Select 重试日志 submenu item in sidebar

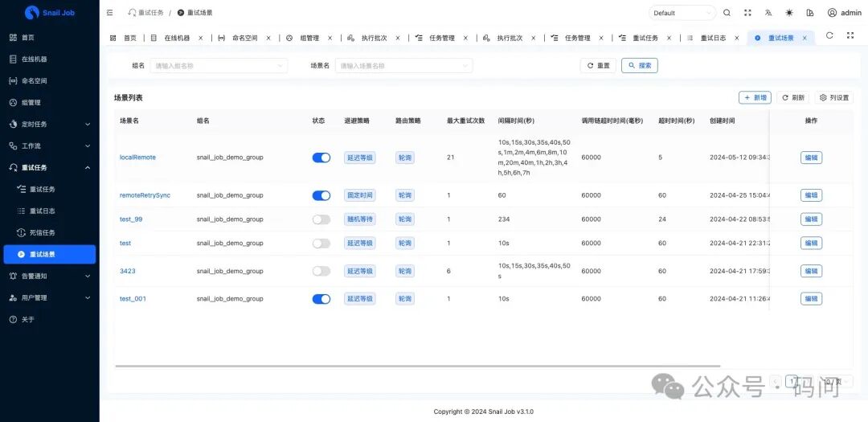pyautogui.click(x=50, y=211)
